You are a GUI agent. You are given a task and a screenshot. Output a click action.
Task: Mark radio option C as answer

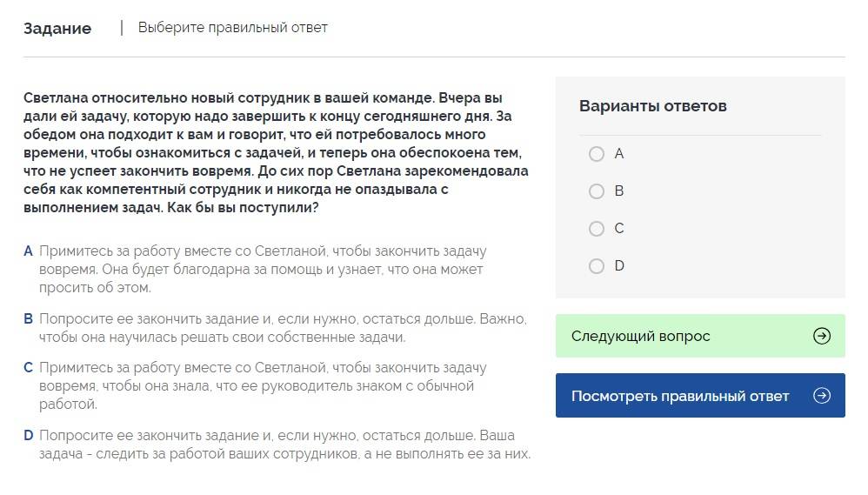(x=597, y=229)
